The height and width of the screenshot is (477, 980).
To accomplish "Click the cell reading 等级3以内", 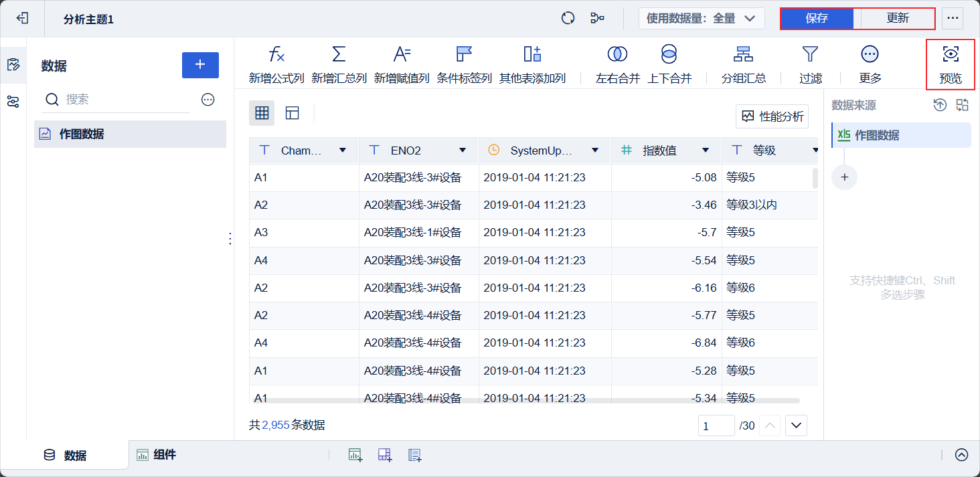I will point(770,205).
